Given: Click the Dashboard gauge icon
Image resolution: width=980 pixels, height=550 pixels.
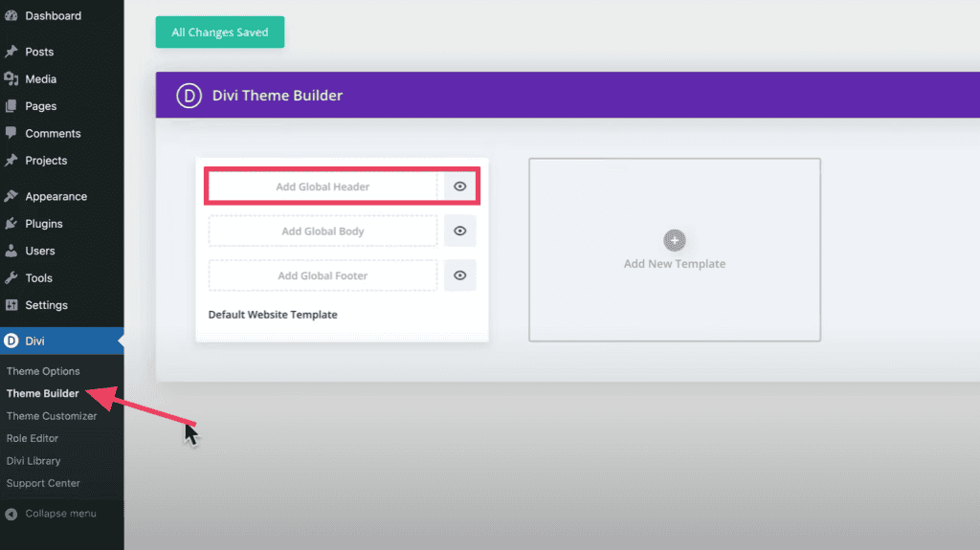Looking at the screenshot, I should click(11, 15).
